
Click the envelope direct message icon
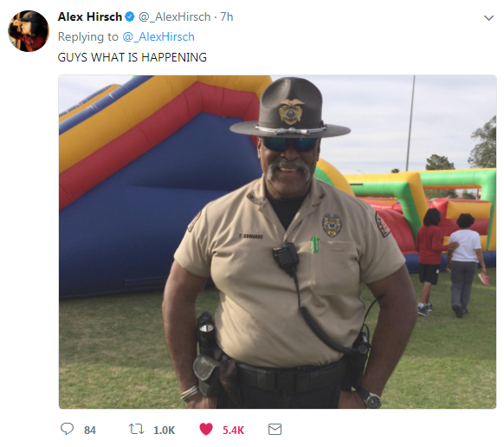(275, 430)
